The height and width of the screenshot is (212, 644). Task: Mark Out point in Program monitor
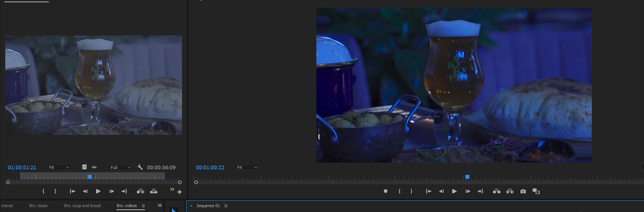click(411, 191)
